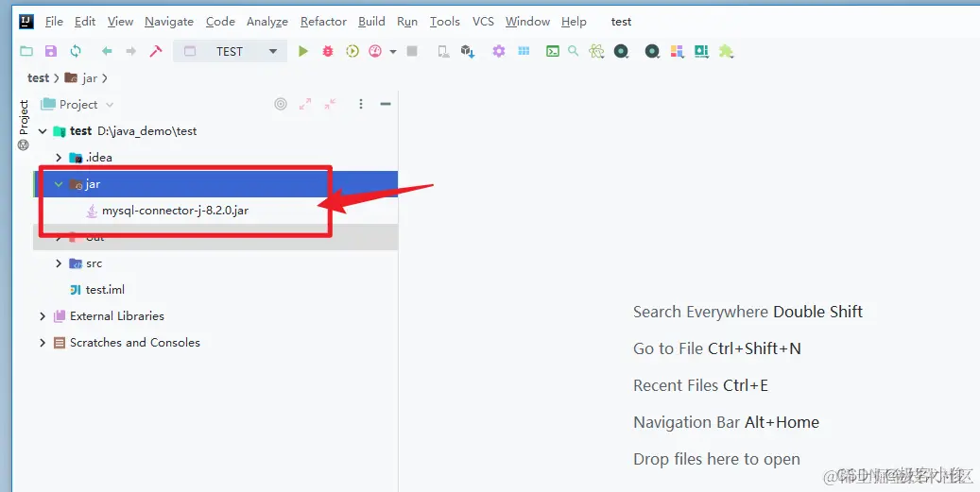The height and width of the screenshot is (492, 980).
Task: Open the View menu
Action: click(x=120, y=22)
